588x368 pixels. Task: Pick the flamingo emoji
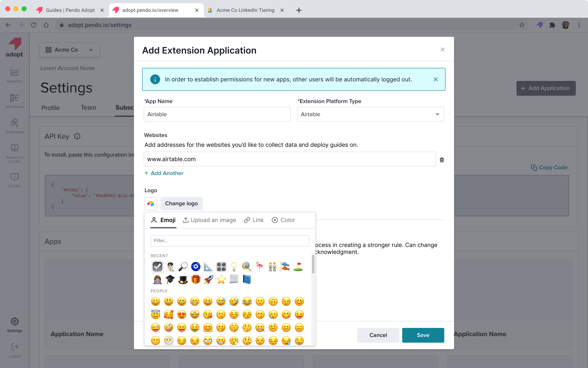259,267
